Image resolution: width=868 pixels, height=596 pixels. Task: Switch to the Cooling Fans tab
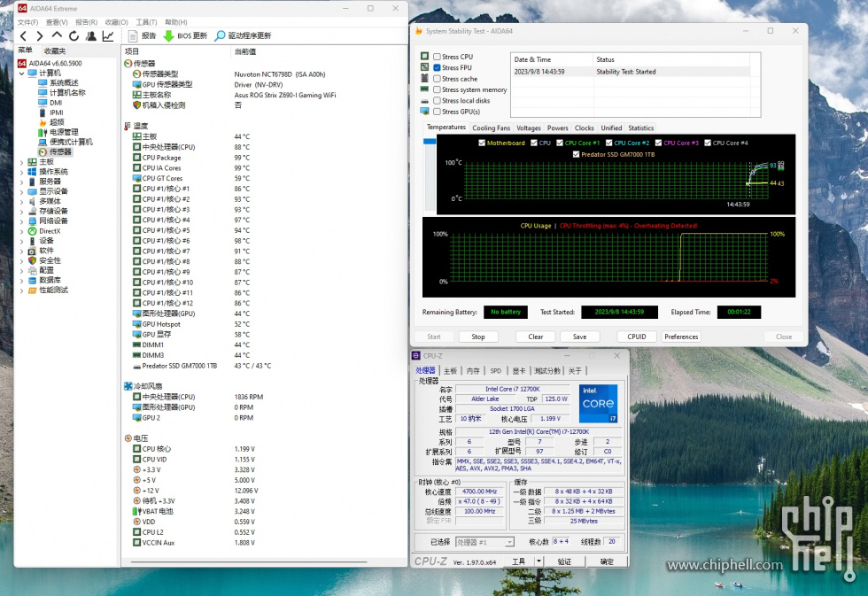coord(491,128)
